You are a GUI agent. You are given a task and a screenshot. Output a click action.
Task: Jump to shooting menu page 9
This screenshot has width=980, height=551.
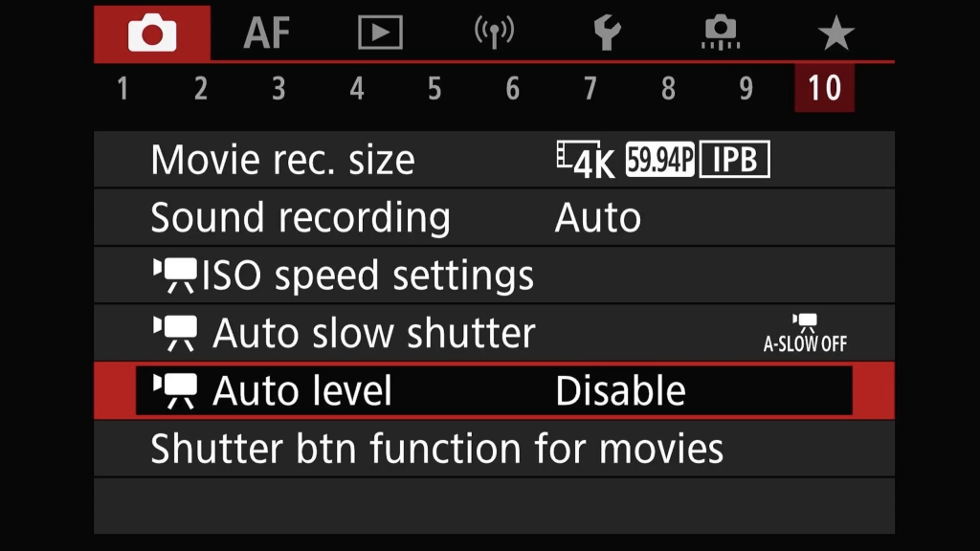point(746,89)
